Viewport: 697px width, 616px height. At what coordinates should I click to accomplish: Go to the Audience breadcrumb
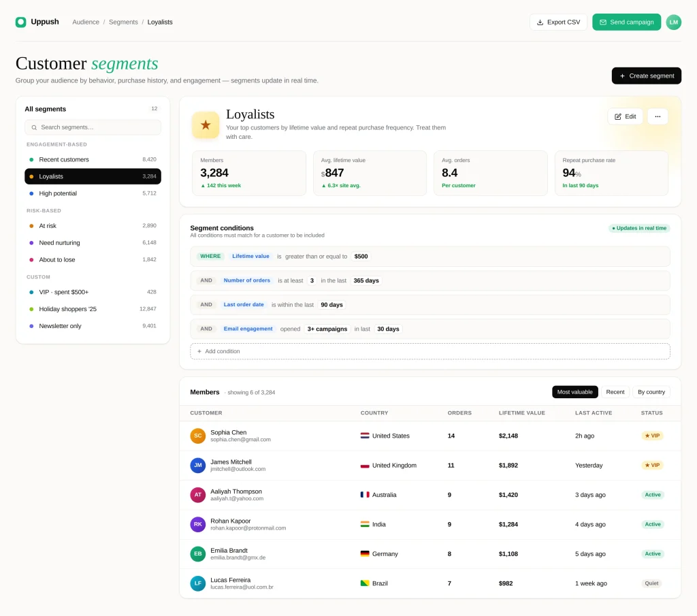[86, 22]
